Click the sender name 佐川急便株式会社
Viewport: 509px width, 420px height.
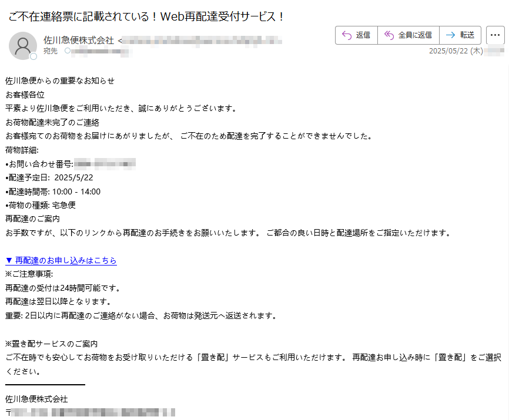79,40
